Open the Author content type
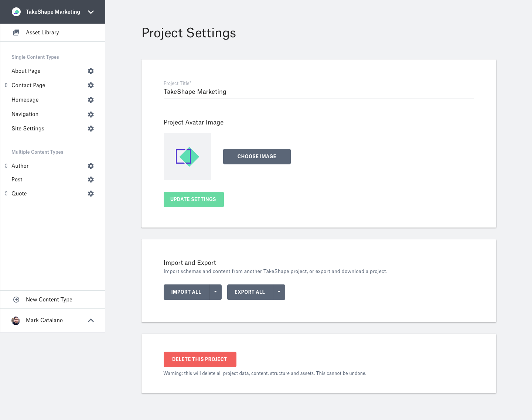 [20, 166]
